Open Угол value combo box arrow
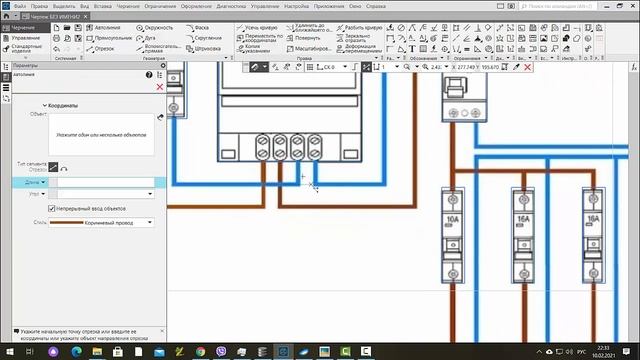Image resolution: width=640 pixels, height=360 pixels. (150, 193)
